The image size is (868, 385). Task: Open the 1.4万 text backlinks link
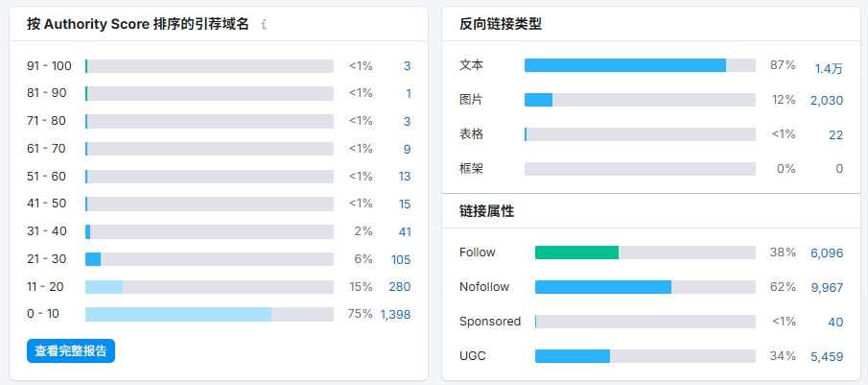829,68
